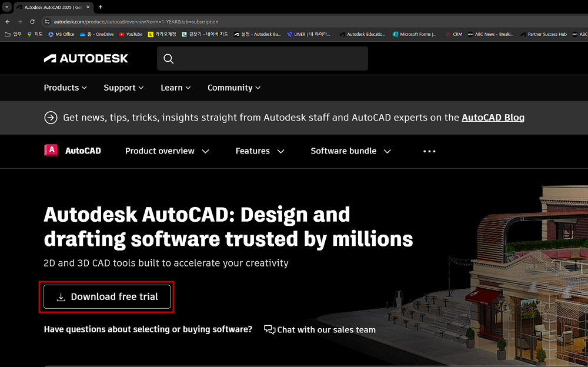The width and height of the screenshot is (588, 367).
Task: Expand the Support menu
Action: click(x=123, y=88)
